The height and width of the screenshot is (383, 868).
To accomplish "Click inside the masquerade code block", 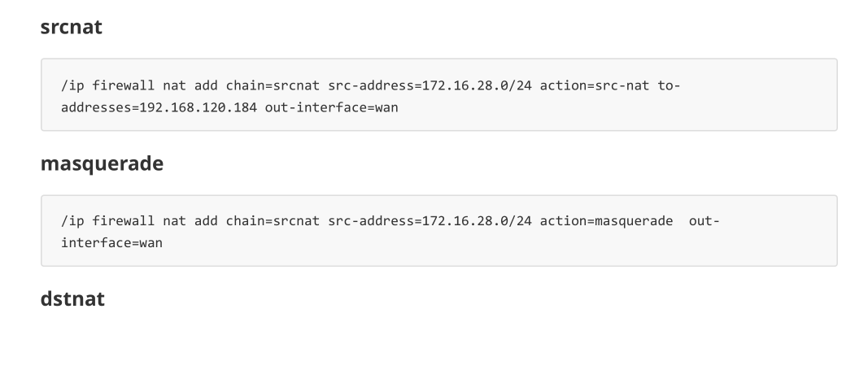I will [439, 231].
